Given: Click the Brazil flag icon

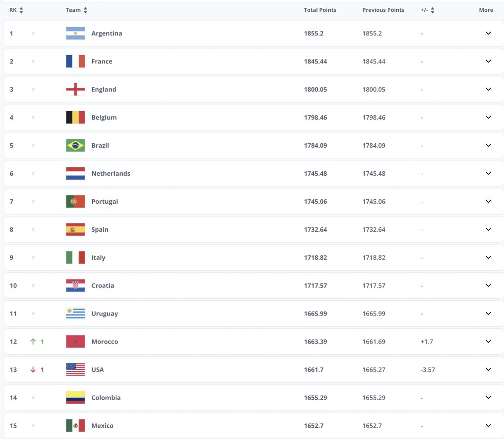Looking at the screenshot, I should point(75,145).
